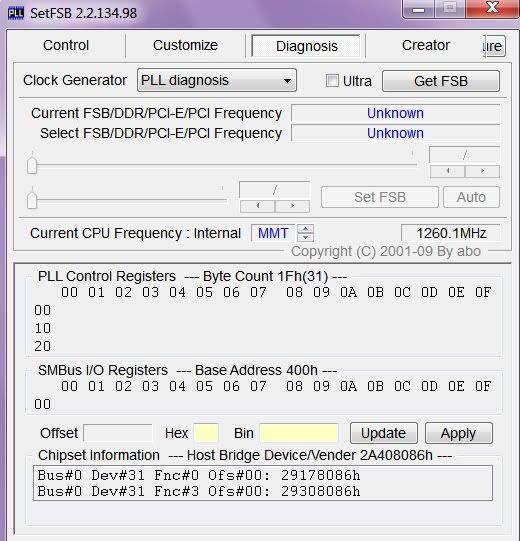520x541 pixels.
Task: Click the MMT spinner up arrow
Action: click(x=305, y=228)
